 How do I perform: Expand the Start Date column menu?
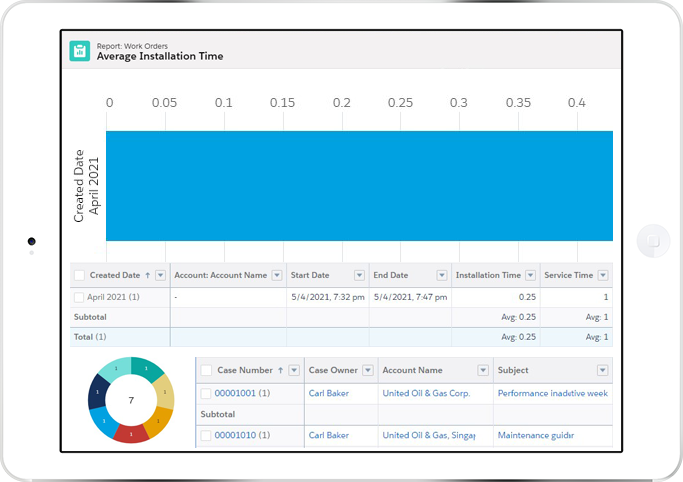coord(360,275)
